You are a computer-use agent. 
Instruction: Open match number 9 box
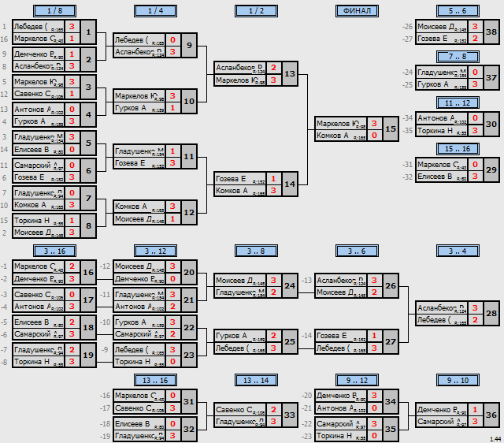pyautogui.click(x=189, y=46)
